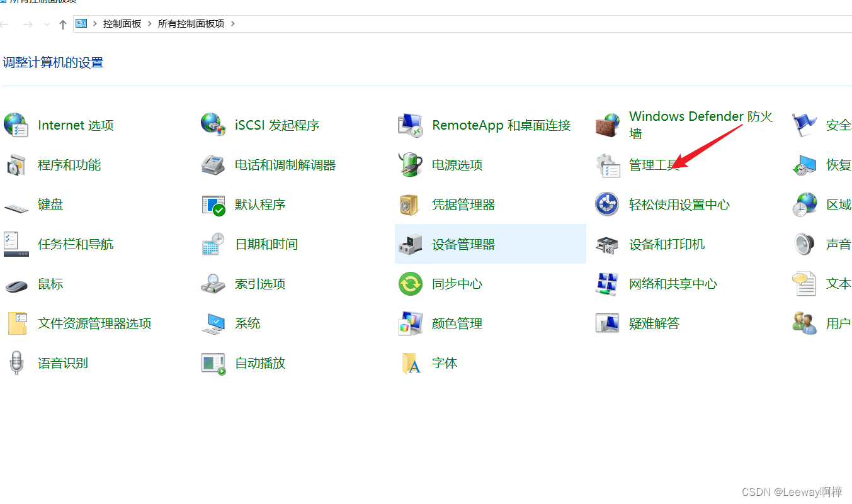Go up one level with the up arrow
The height and width of the screenshot is (504, 852).
(62, 25)
